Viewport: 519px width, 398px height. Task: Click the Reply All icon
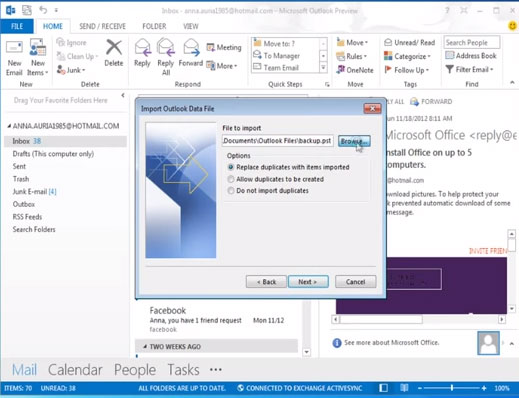point(166,47)
